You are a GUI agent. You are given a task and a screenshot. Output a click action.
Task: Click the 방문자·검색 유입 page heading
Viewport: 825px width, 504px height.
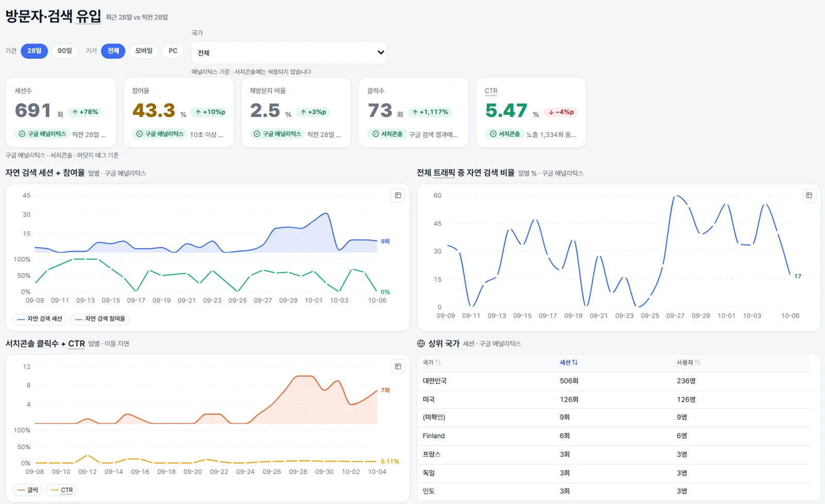click(53, 16)
